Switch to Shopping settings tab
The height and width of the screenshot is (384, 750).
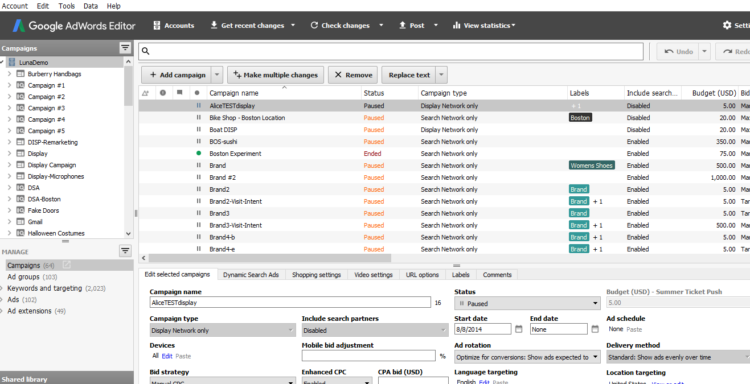[317, 274]
